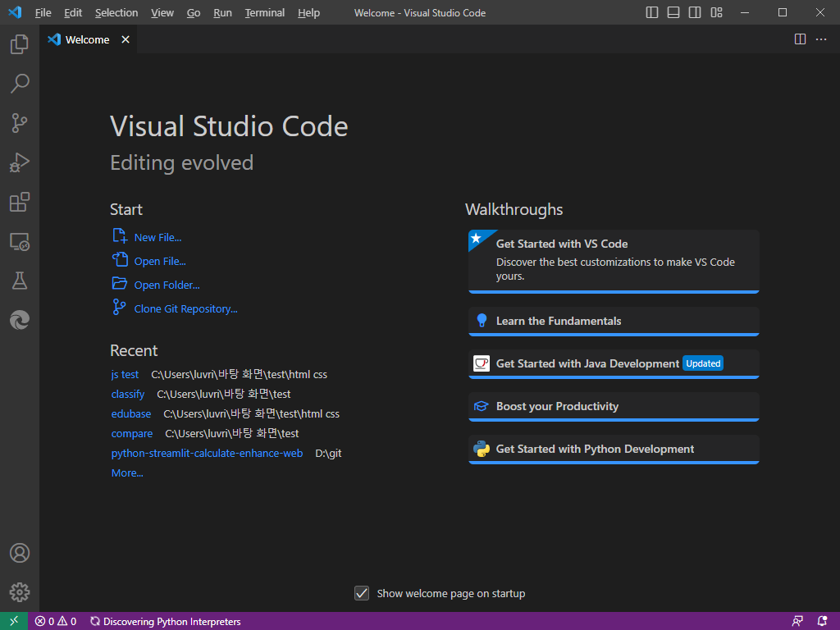Open the Run menu

tap(222, 13)
